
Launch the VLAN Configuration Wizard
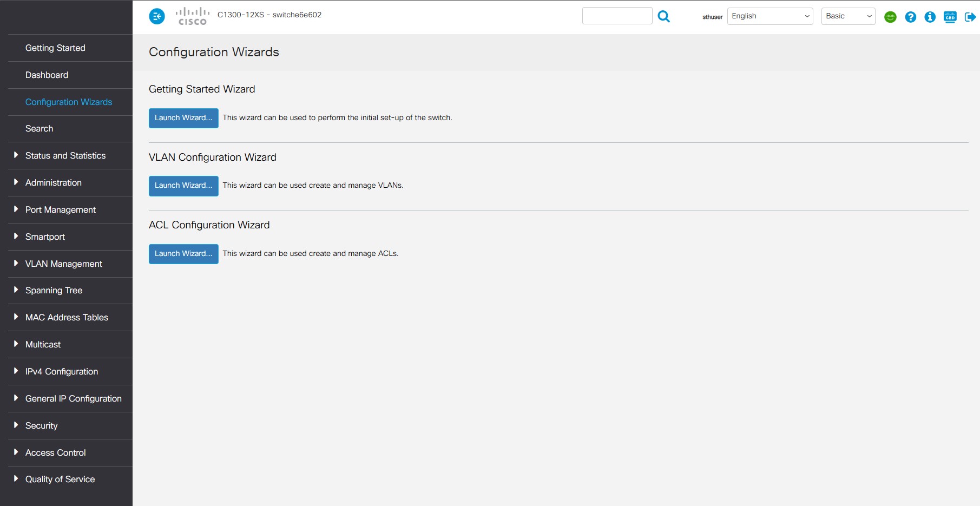coord(183,186)
